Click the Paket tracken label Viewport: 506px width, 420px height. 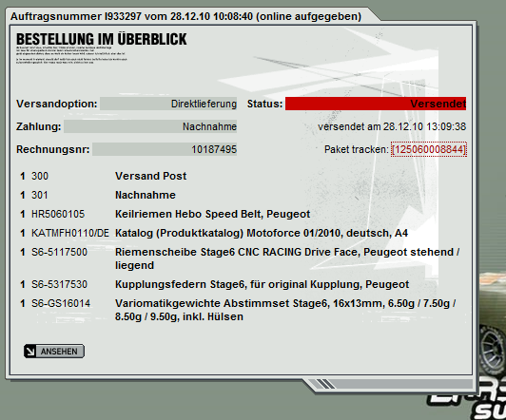tap(357, 149)
